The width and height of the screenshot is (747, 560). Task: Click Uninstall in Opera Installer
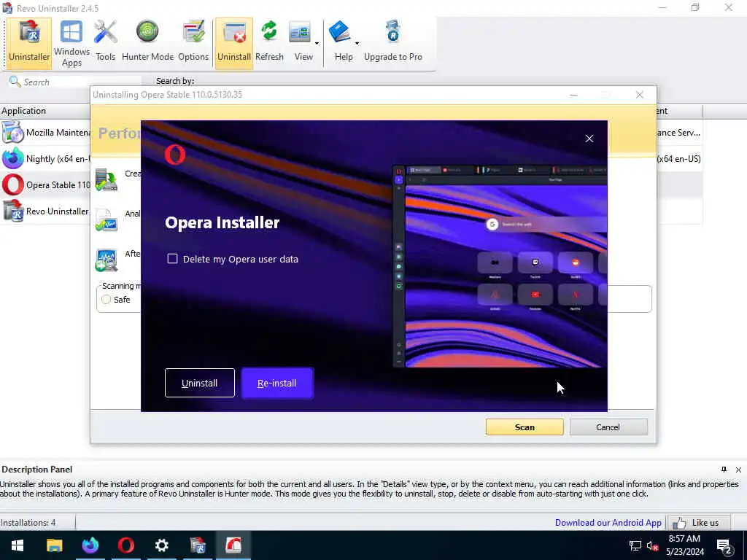pos(200,383)
